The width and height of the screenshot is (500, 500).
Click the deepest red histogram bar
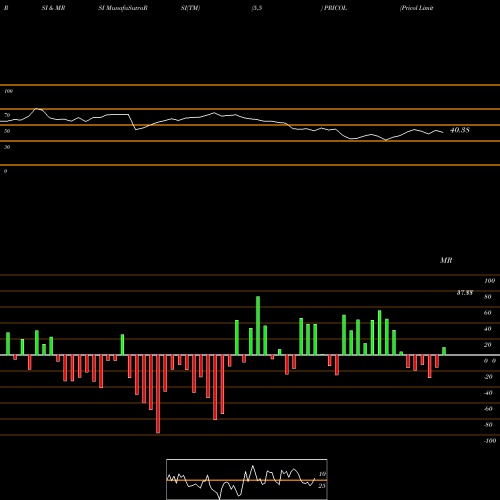tap(158, 394)
